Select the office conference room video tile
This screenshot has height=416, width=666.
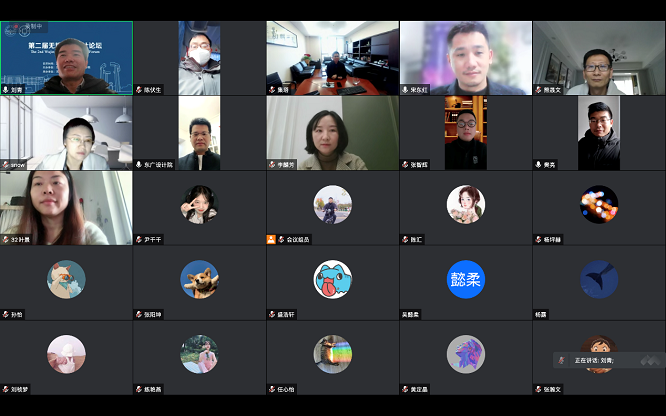(333, 58)
